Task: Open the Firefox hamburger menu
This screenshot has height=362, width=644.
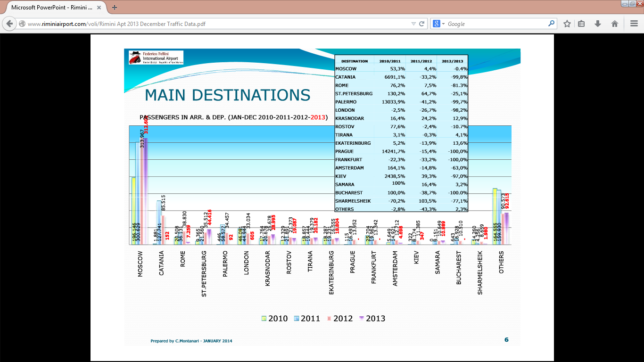Action: [x=634, y=24]
